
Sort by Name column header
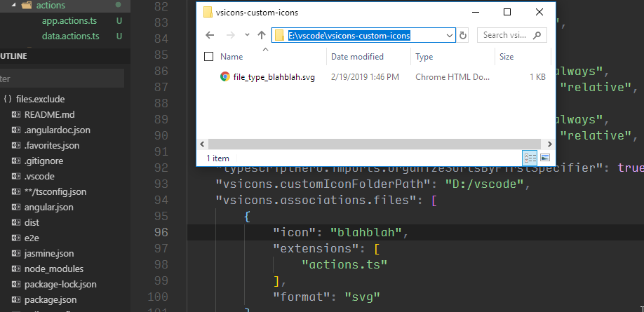[x=232, y=57]
